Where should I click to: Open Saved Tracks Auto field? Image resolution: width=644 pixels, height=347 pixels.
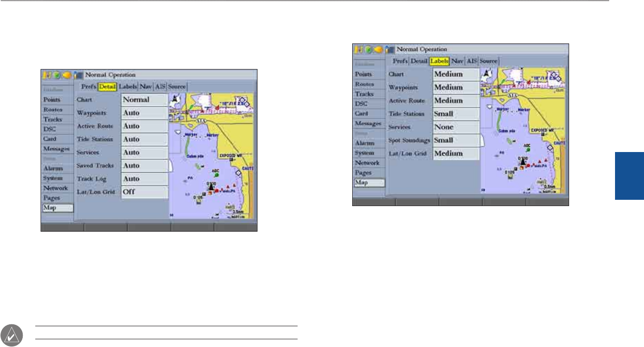(144, 165)
